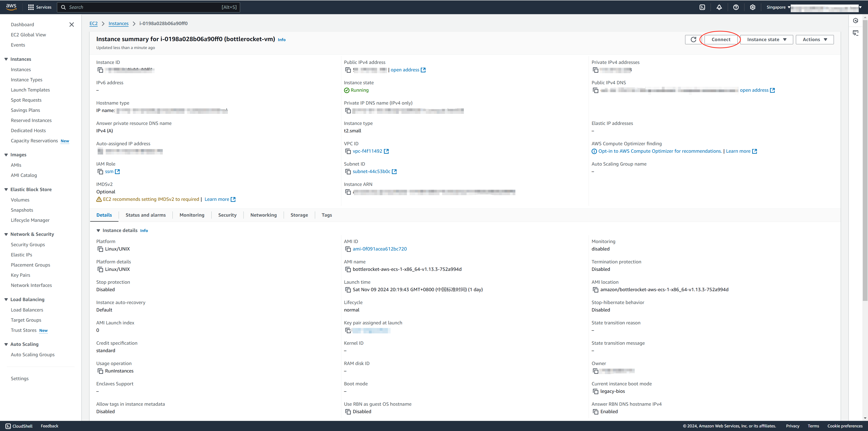Click the page vertical scrollbar
Screen dimensions: 868x431
865,160
